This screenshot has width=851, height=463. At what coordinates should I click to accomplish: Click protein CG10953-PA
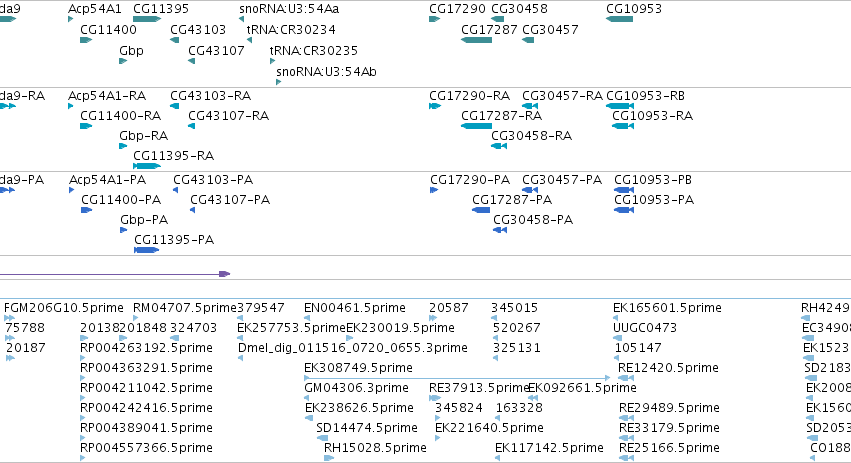[654, 200]
